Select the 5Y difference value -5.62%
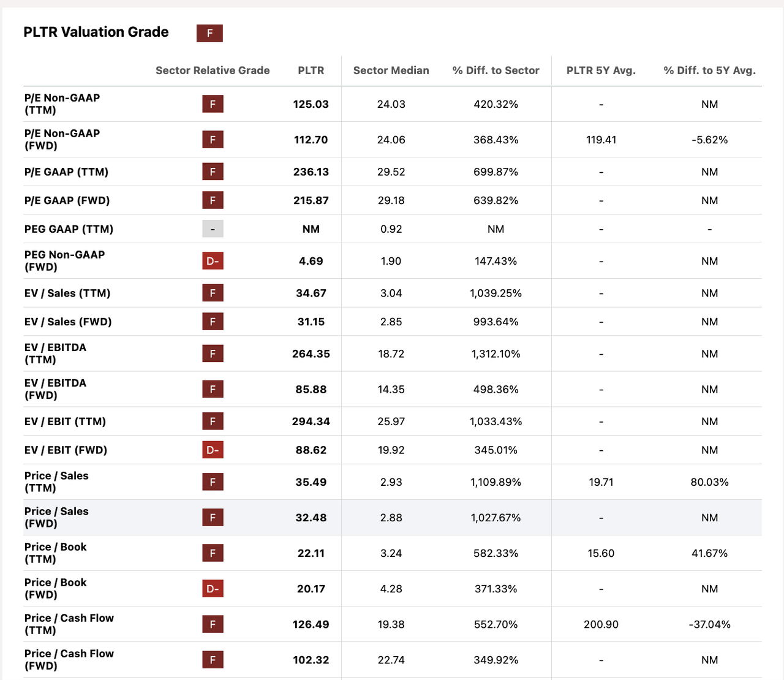The image size is (784, 680). 710,140
